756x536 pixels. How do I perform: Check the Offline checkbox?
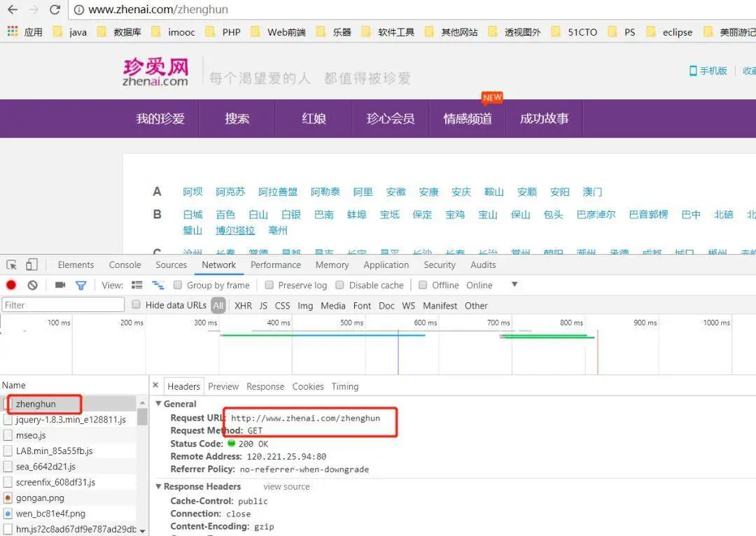(x=423, y=285)
